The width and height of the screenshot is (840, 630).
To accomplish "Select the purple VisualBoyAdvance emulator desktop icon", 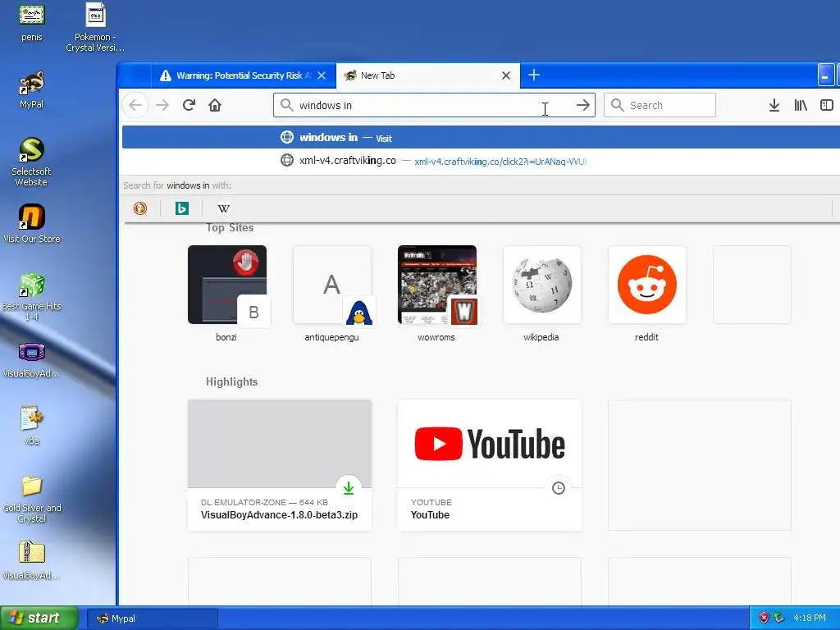I will [x=32, y=359].
